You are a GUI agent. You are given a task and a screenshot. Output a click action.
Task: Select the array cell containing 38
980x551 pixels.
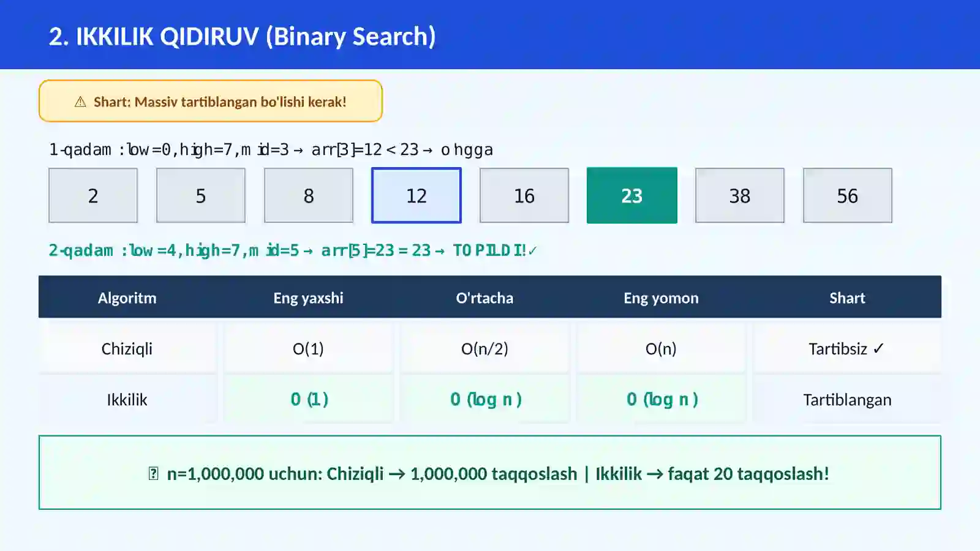740,195
